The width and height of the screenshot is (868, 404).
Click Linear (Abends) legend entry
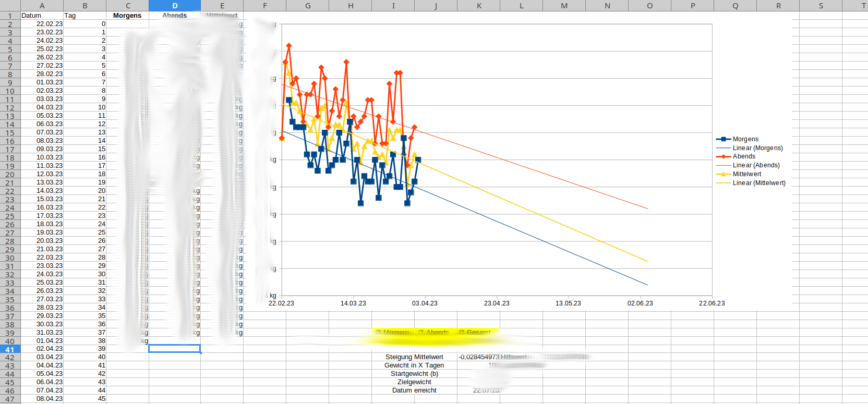pyautogui.click(x=748, y=165)
